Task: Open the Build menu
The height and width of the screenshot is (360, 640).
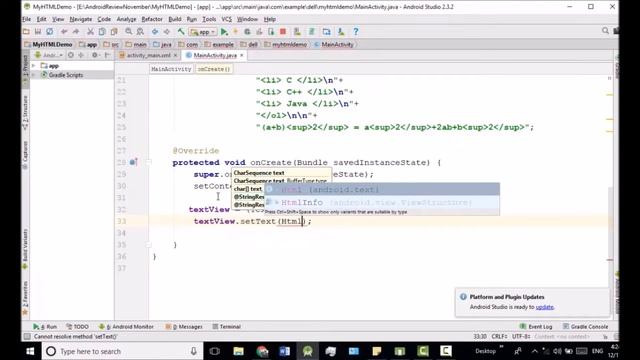Action: click(x=175, y=19)
